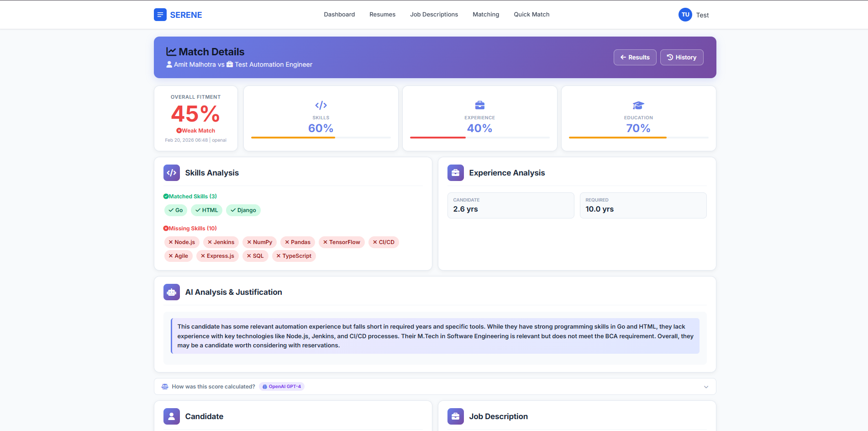
Task: Click the skills code bracket icon in score card
Action: point(321,106)
